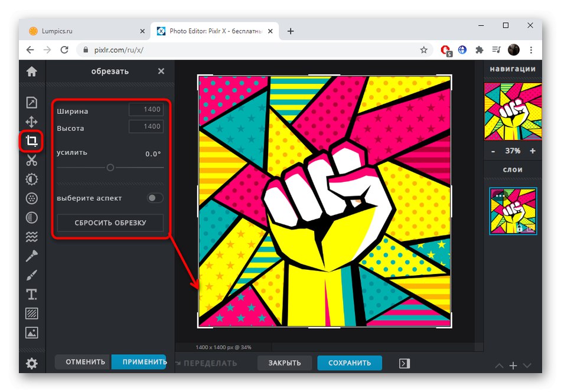The image size is (561, 392).
Task: Open the red extension with badge 5
Action: (x=446, y=50)
